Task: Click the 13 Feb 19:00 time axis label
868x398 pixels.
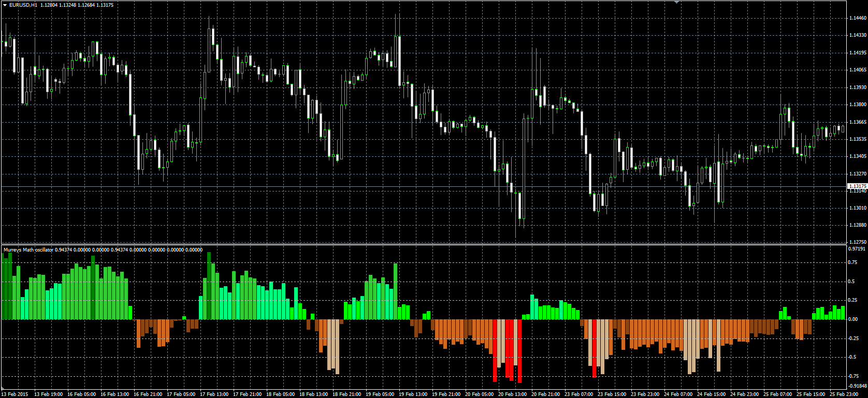Action: (x=48, y=394)
